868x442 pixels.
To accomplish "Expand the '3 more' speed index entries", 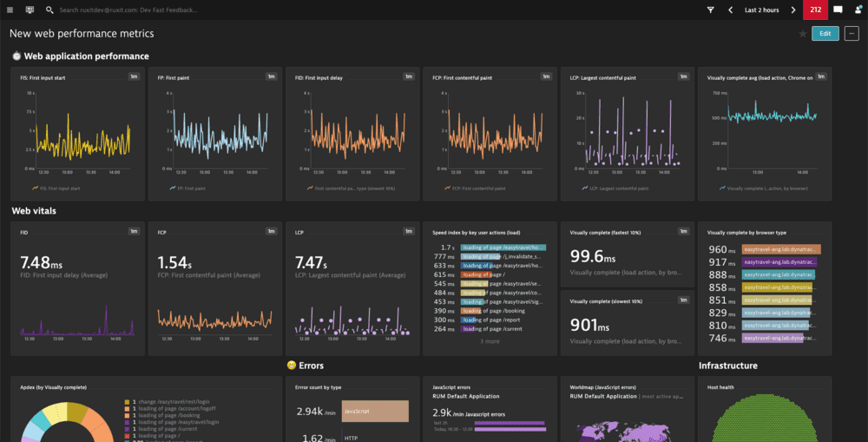I will coord(490,341).
